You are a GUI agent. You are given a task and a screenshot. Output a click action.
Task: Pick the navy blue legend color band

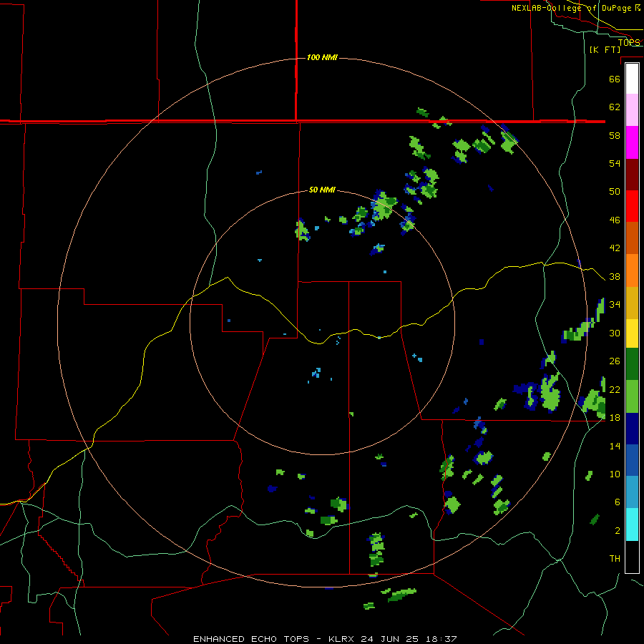pyautogui.click(x=632, y=429)
